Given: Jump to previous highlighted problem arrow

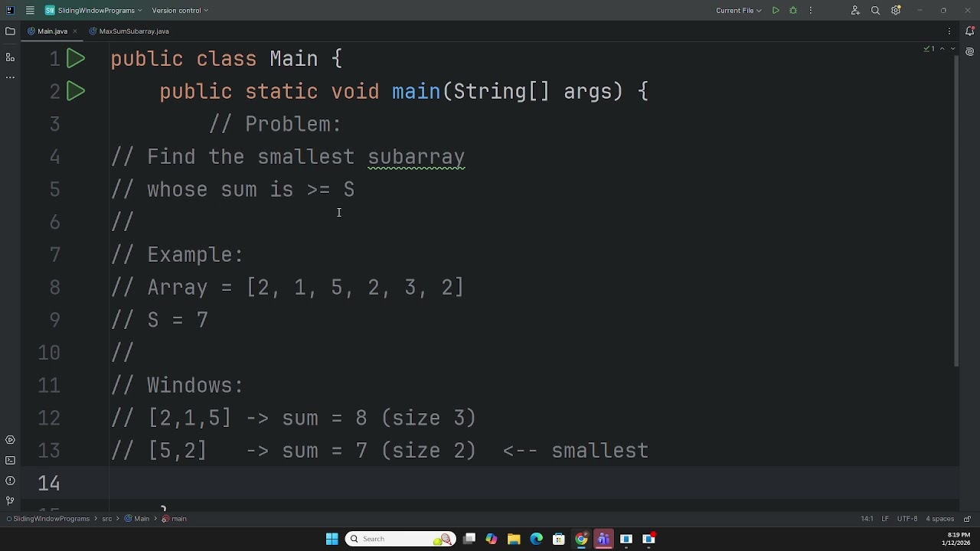Looking at the screenshot, I should (x=942, y=49).
